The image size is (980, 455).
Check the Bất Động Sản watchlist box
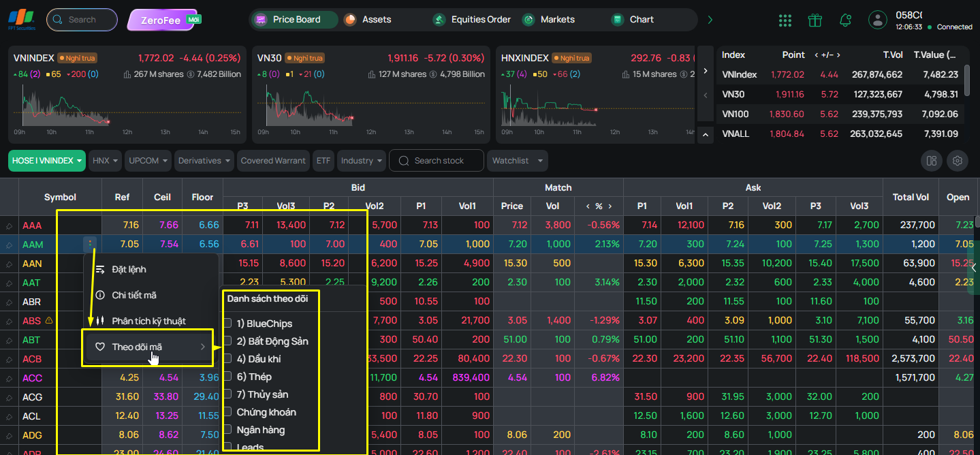point(228,341)
